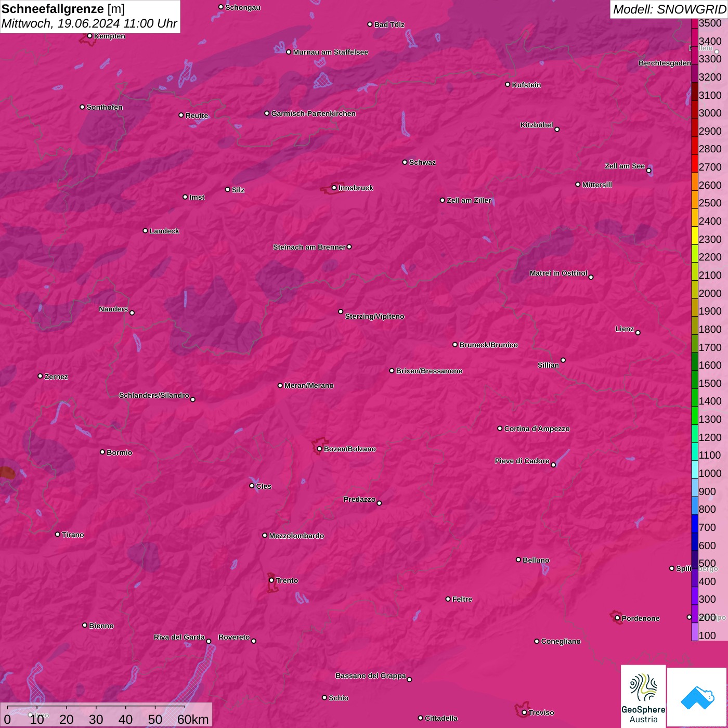Click the Landeck city marker
Image resolution: width=728 pixels, height=728 pixels.
145,230
